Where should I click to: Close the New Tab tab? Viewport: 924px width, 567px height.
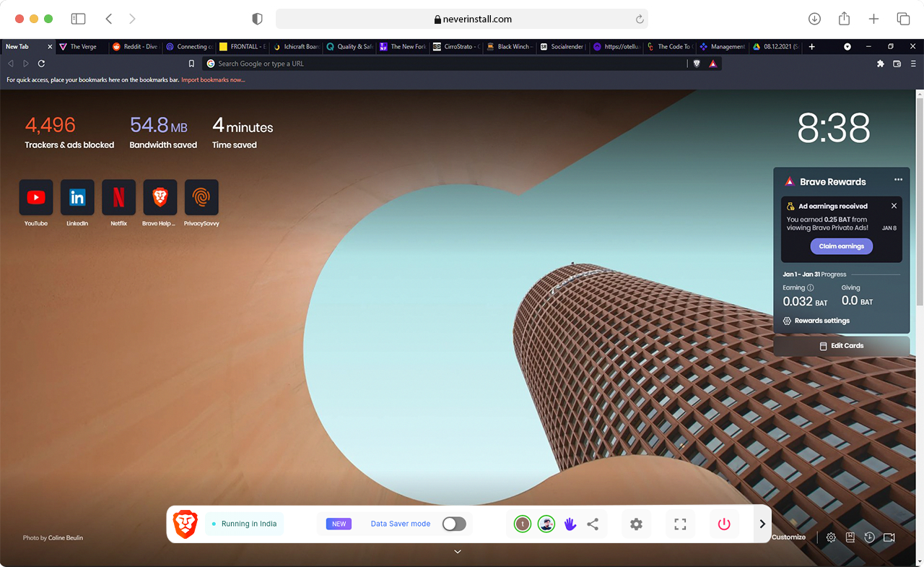pyautogui.click(x=50, y=46)
